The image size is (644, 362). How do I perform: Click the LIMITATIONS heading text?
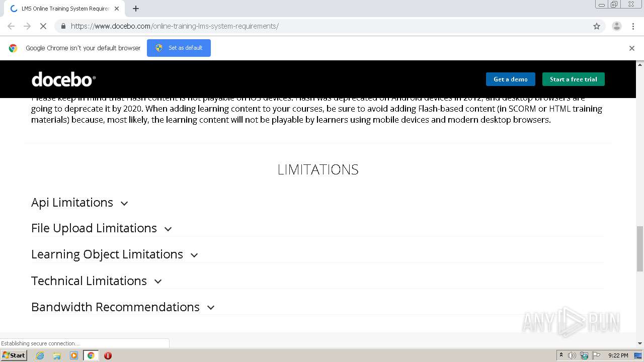[318, 169]
